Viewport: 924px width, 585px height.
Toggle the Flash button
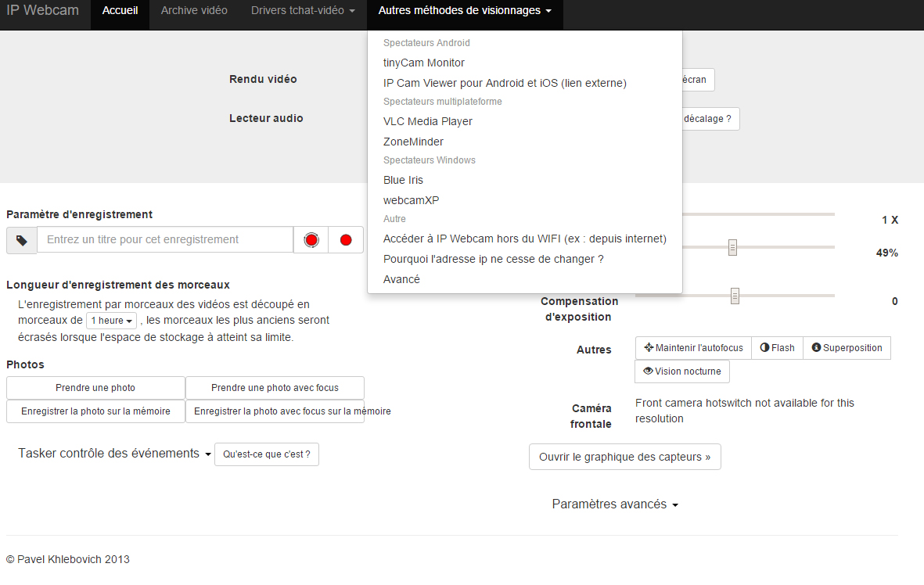click(x=777, y=347)
